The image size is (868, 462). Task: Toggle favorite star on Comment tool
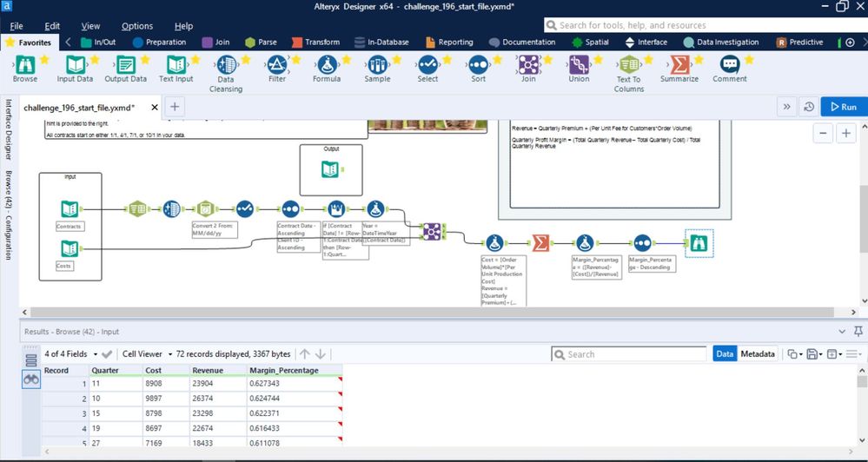click(x=749, y=59)
